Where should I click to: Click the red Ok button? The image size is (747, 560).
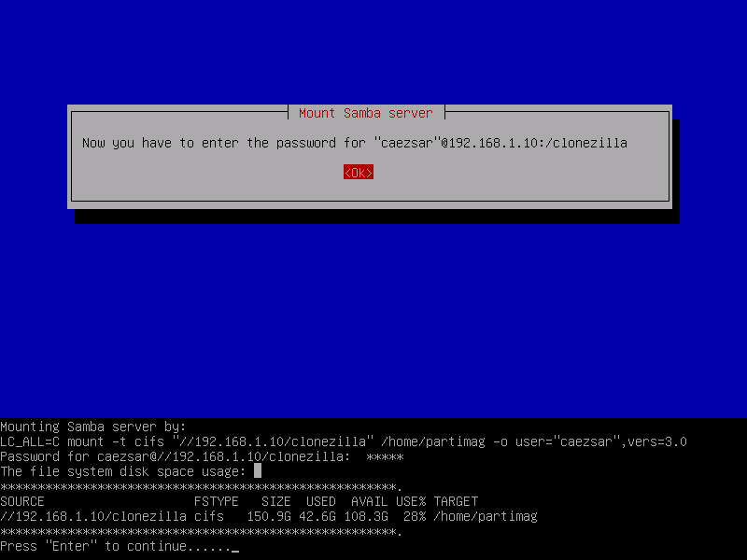[359, 173]
